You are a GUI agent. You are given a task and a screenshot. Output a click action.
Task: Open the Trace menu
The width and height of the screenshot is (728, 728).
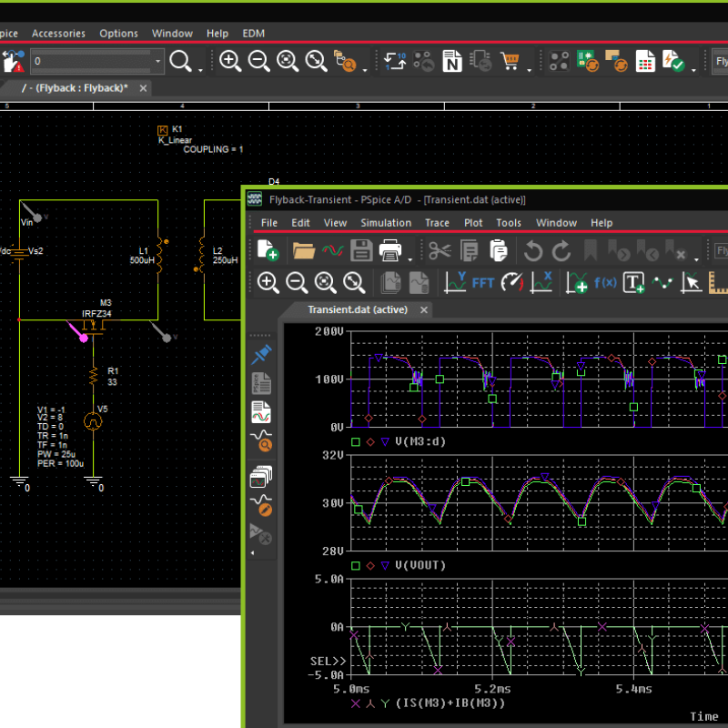tap(437, 223)
